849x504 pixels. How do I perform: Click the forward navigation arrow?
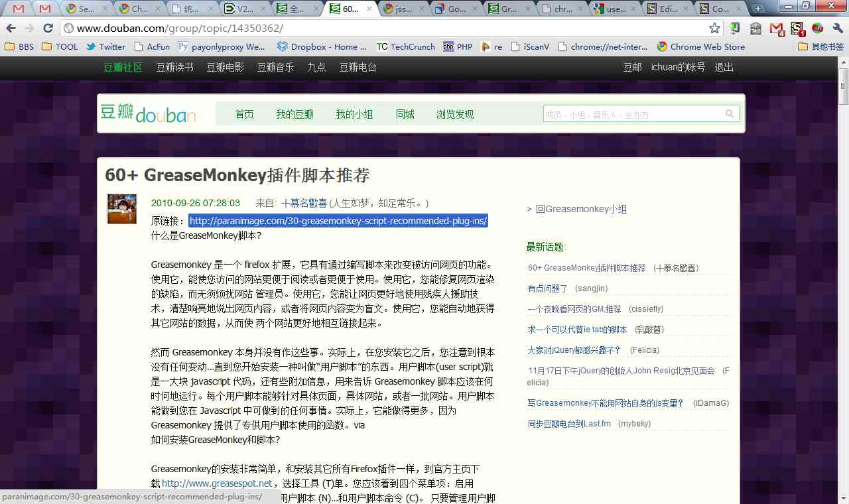click(29, 29)
